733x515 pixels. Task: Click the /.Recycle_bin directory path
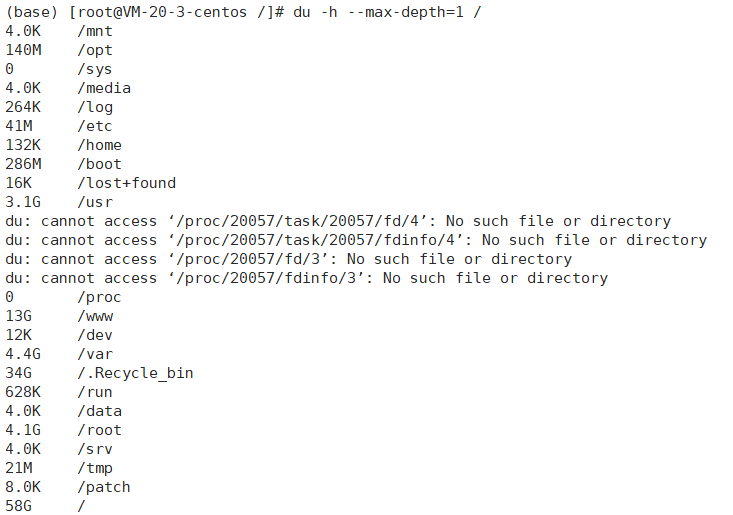[x=136, y=373]
